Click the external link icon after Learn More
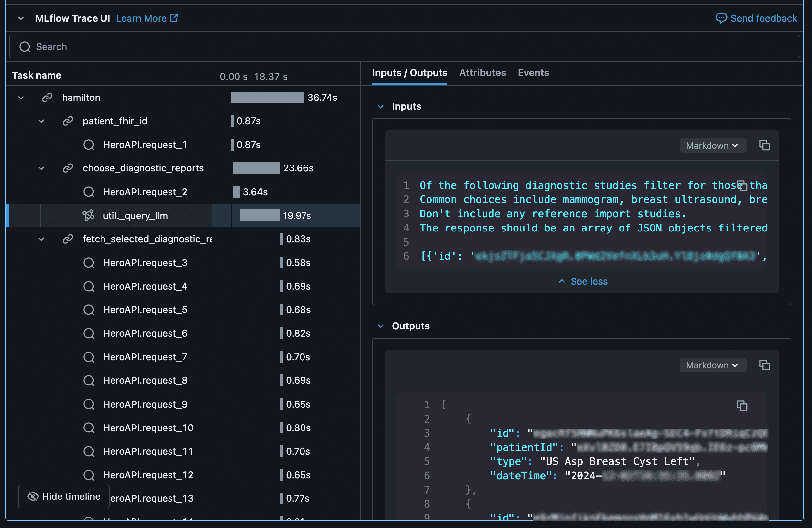812x528 pixels. [174, 18]
